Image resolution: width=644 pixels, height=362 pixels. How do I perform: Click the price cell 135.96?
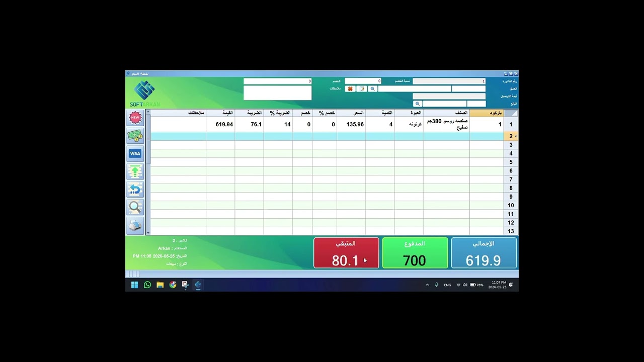click(x=351, y=124)
